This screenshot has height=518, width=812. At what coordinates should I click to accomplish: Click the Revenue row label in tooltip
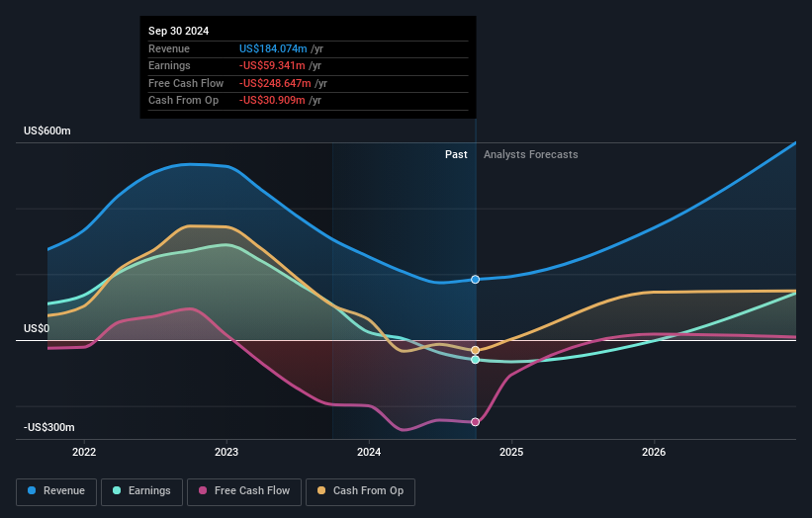[169, 48]
